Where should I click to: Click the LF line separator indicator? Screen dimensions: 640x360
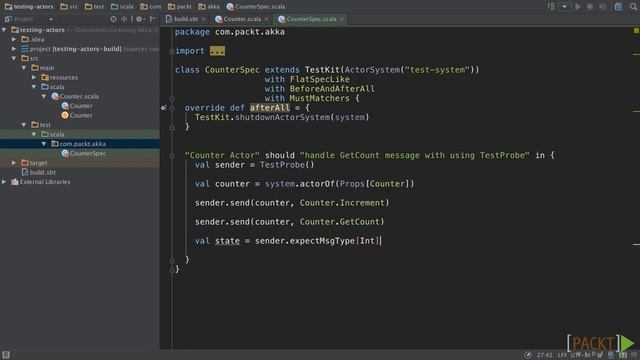pyautogui.click(x=562, y=355)
